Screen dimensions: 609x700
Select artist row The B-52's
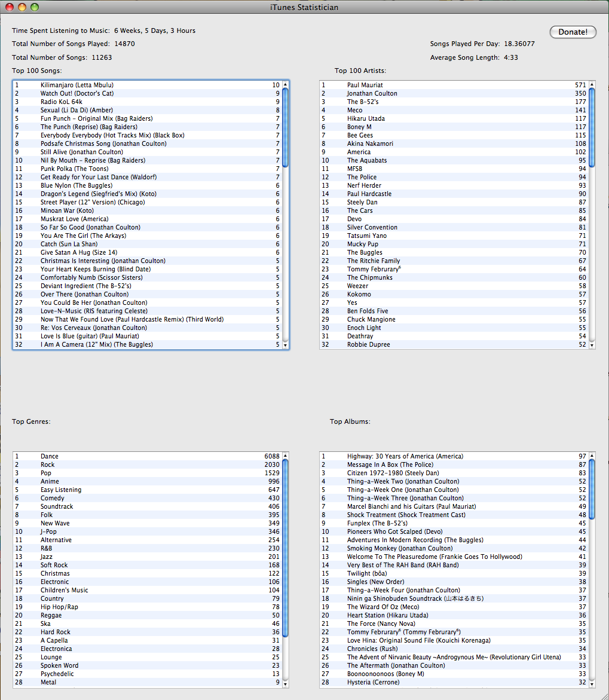pyautogui.click(x=454, y=102)
